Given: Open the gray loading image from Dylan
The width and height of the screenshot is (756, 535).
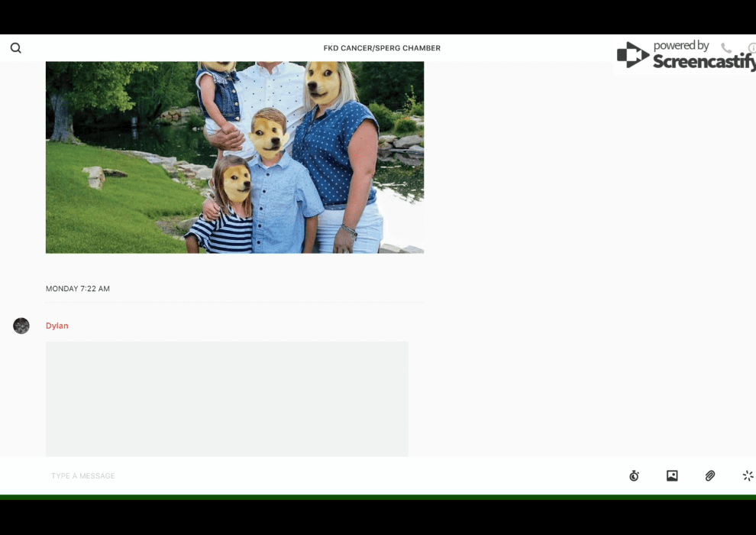Looking at the screenshot, I should (227, 398).
